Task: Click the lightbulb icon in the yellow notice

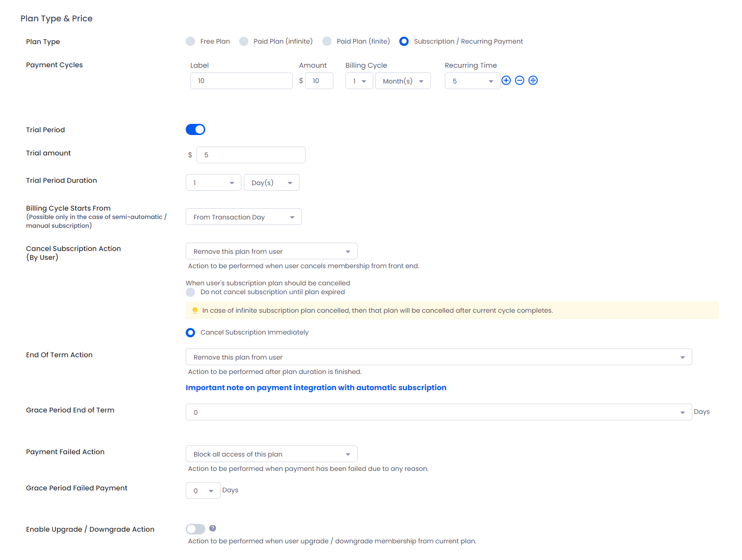Action: (x=195, y=310)
